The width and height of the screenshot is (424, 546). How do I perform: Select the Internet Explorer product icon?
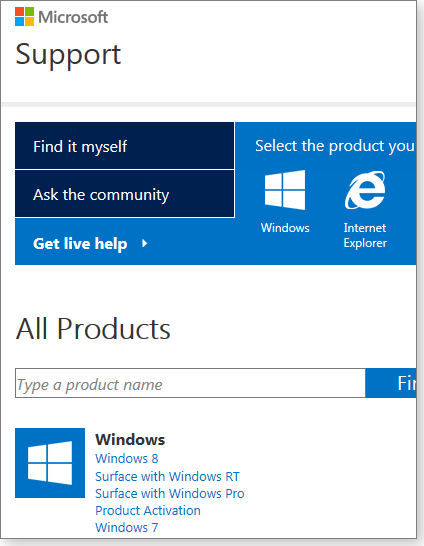[365, 190]
